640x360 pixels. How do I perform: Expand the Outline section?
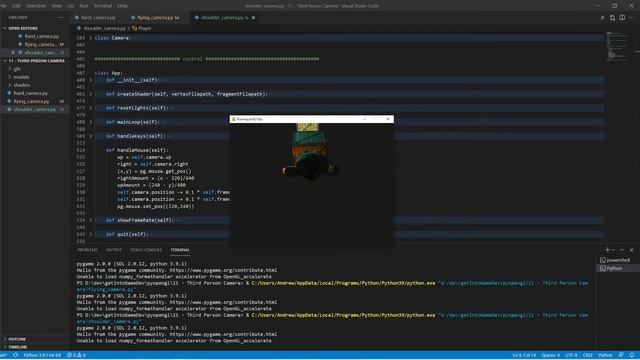[17, 339]
